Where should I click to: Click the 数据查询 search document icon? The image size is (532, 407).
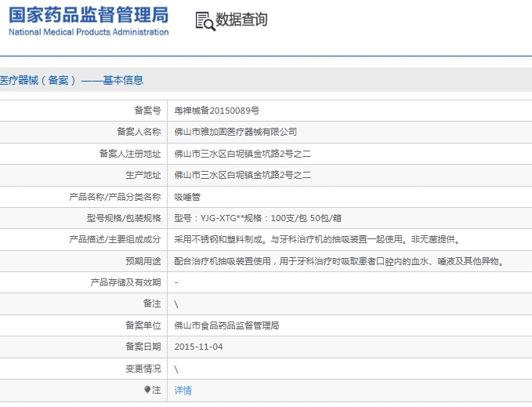[x=205, y=21]
